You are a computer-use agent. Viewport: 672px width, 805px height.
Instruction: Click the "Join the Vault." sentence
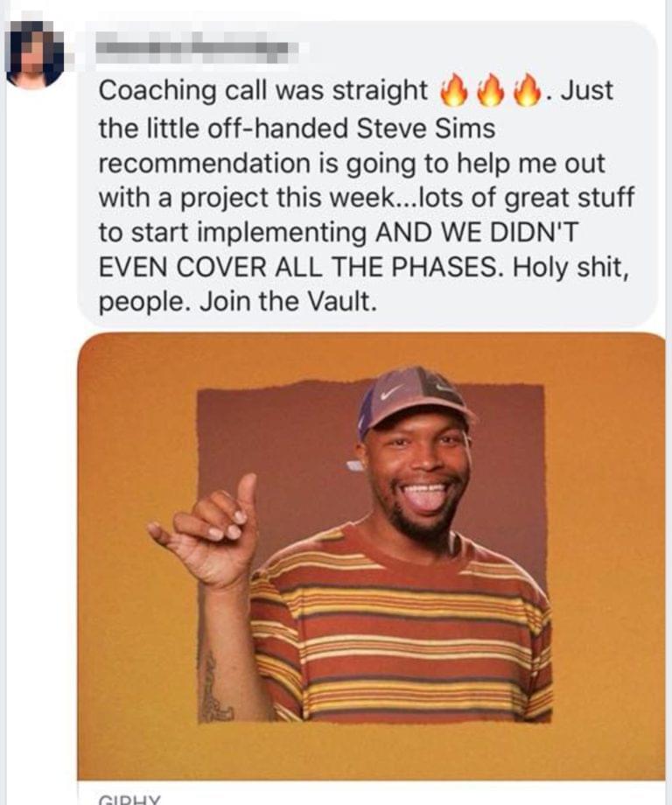pyautogui.click(x=289, y=301)
